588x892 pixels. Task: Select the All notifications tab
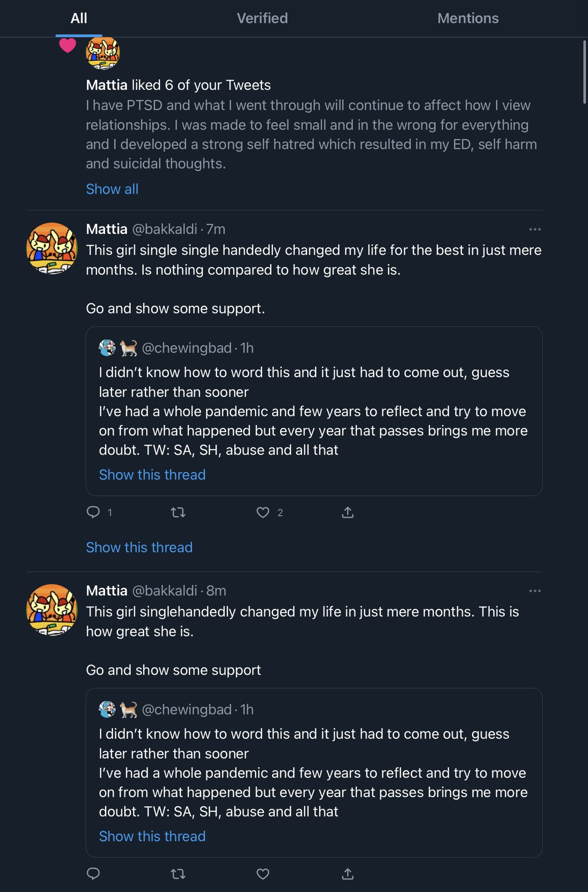pyautogui.click(x=79, y=18)
